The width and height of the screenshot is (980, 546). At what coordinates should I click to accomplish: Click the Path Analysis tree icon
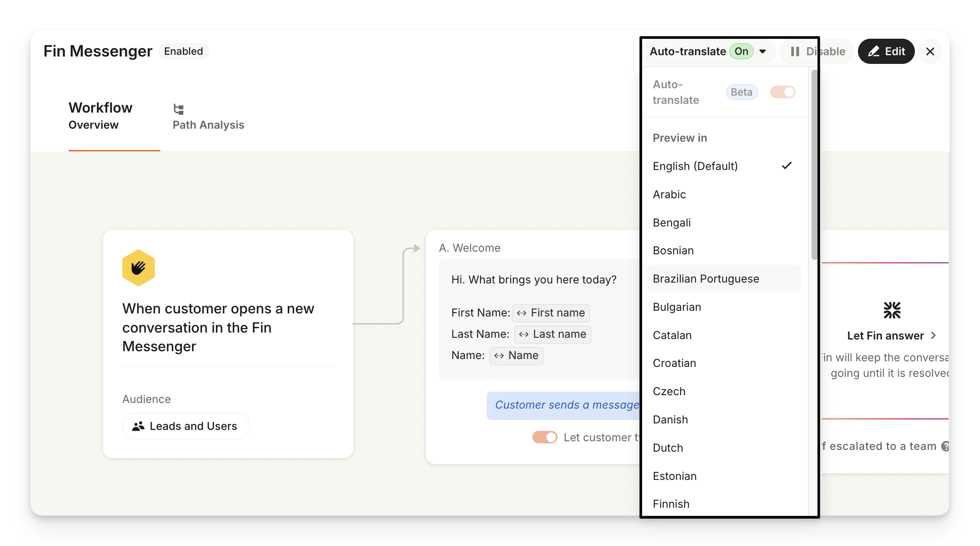click(x=179, y=109)
